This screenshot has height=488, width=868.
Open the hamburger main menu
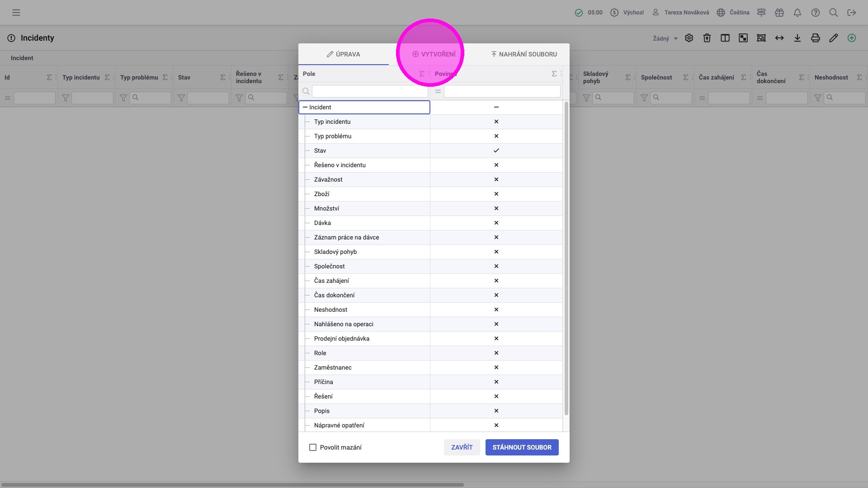(16, 13)
